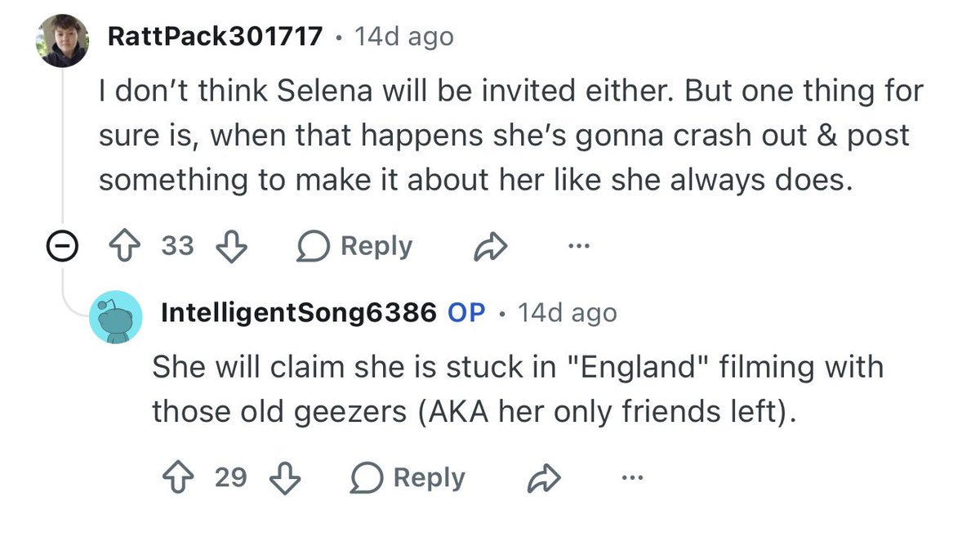Click the 14d ago timestamp on first comment

[403, 37]
